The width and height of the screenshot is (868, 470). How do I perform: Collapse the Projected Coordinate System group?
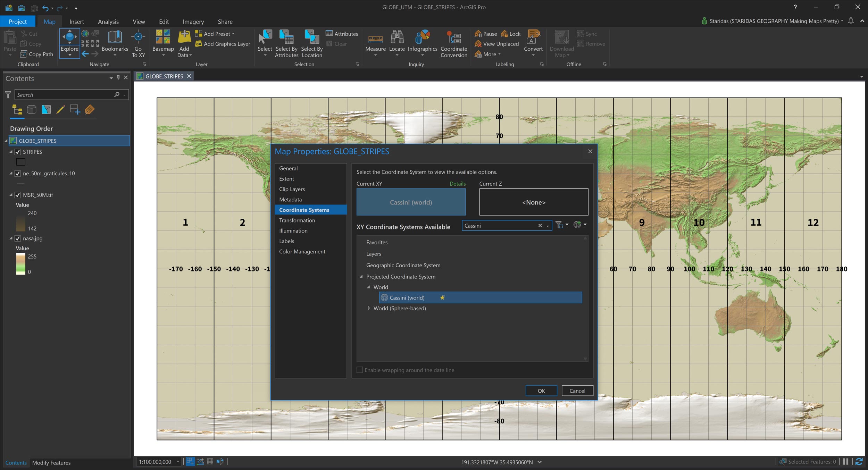click(361, 277)
